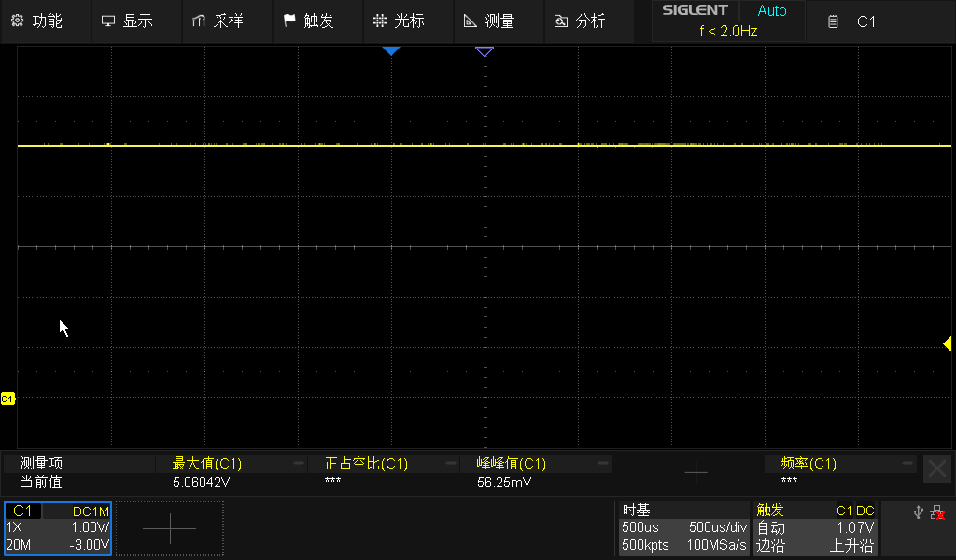Open the 显示 (Display) menu
956x560 pixels.
point(136,21)
